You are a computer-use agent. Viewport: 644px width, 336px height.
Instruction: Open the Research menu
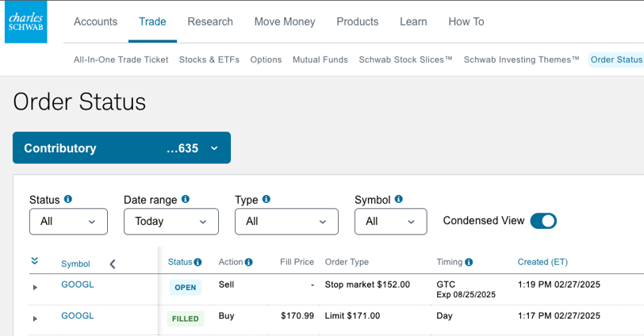tap(210, 22)
